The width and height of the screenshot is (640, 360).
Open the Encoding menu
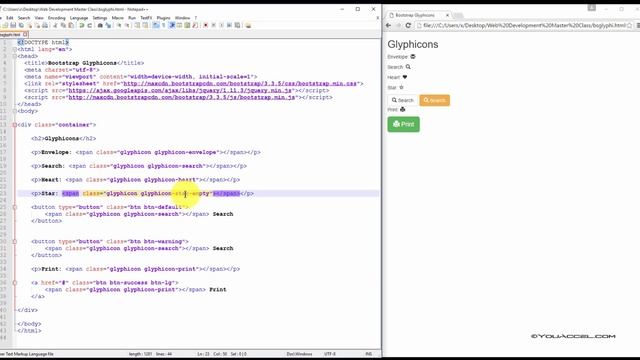pyautogui.click(x=56, y=18)
